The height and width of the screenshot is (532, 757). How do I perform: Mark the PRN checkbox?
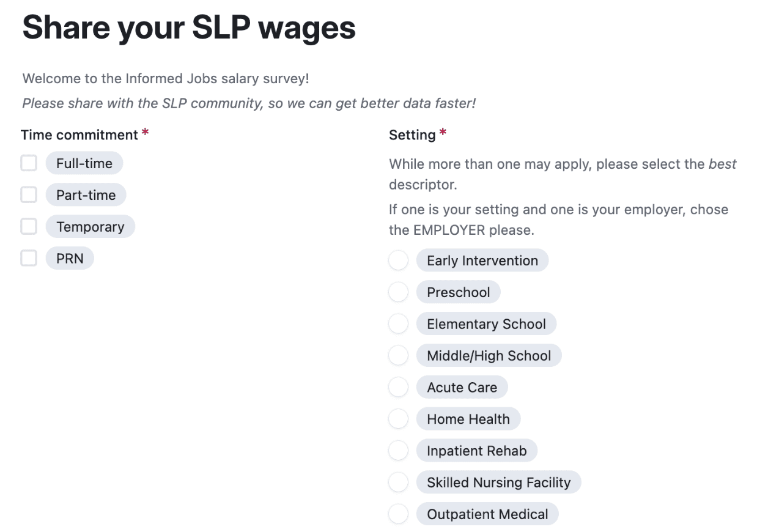(x=29, y=259)
